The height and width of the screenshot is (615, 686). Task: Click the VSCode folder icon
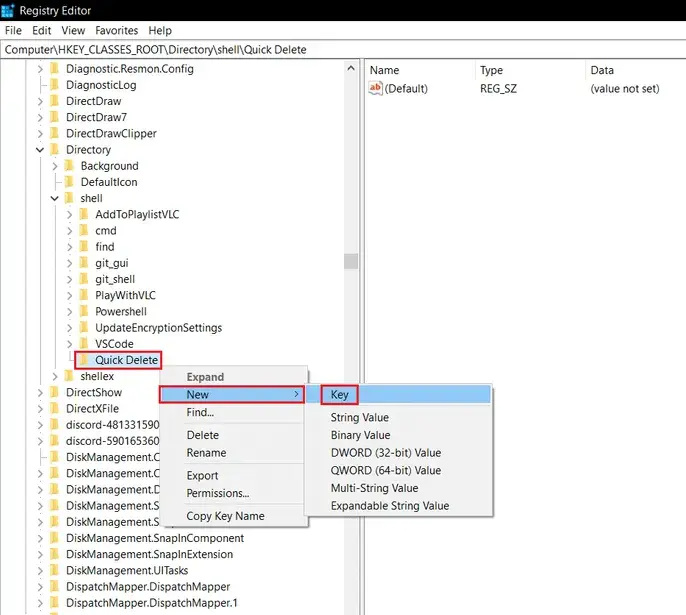coord(84,343)
